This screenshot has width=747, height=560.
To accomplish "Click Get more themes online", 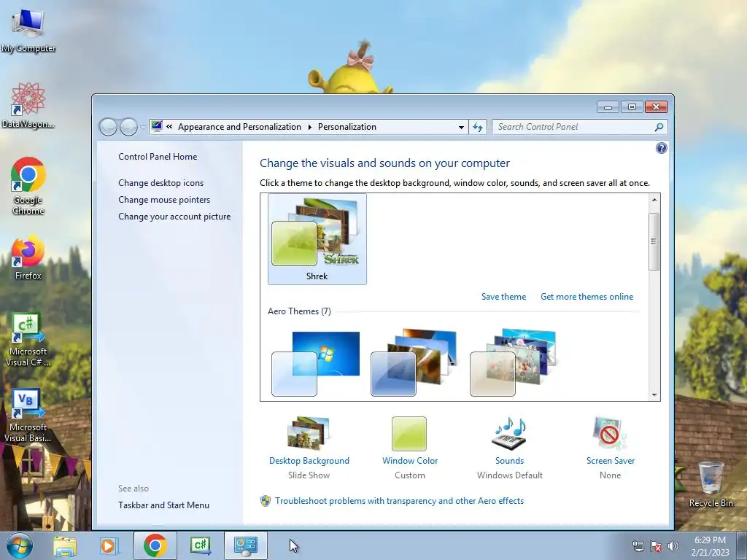I will point(587,297).
